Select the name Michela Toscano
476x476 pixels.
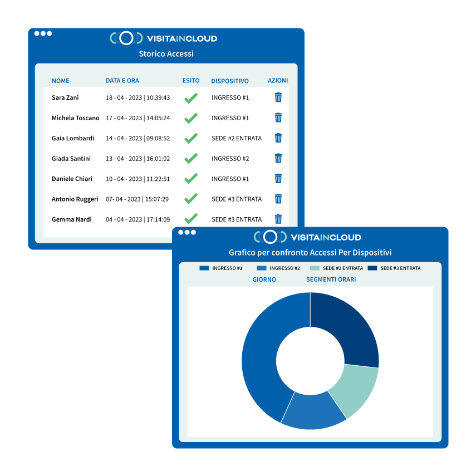click(x=75, y=118)
